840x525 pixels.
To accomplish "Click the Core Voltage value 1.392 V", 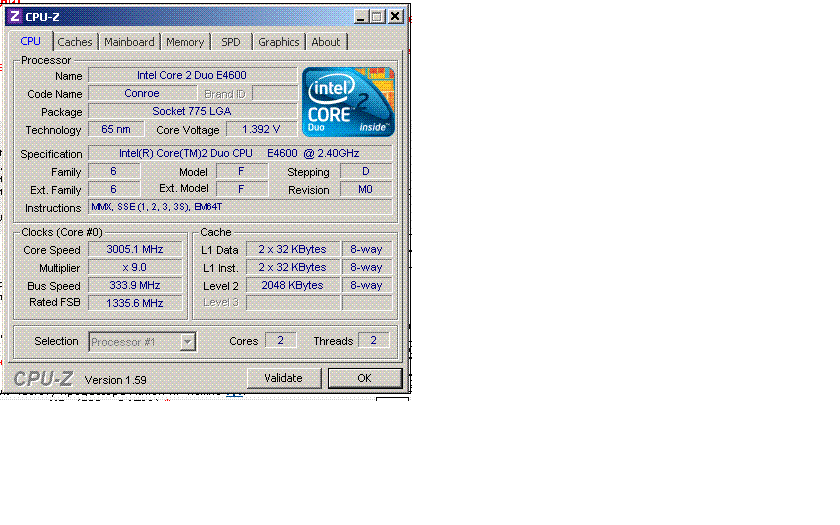I will click(x=261, y=129).
